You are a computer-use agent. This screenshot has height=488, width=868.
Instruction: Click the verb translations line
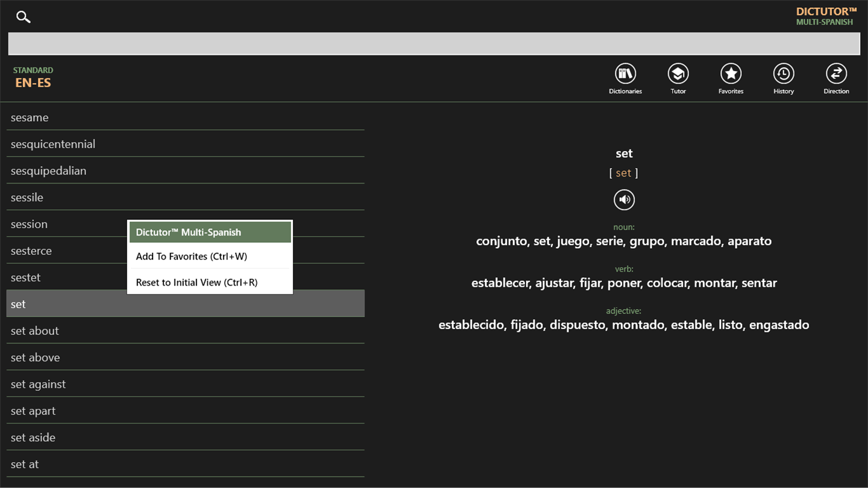624,283
